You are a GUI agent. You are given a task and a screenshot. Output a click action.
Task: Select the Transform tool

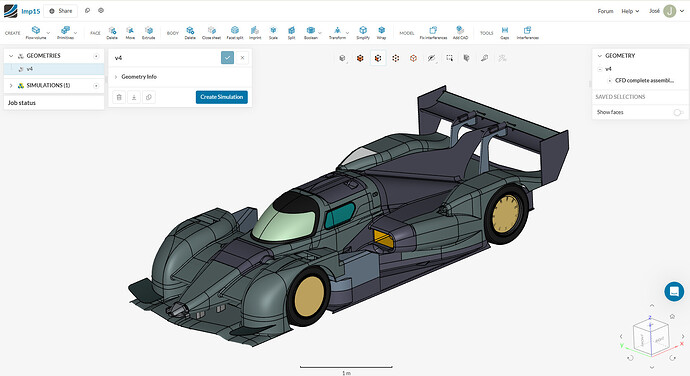tap(338, 33)
